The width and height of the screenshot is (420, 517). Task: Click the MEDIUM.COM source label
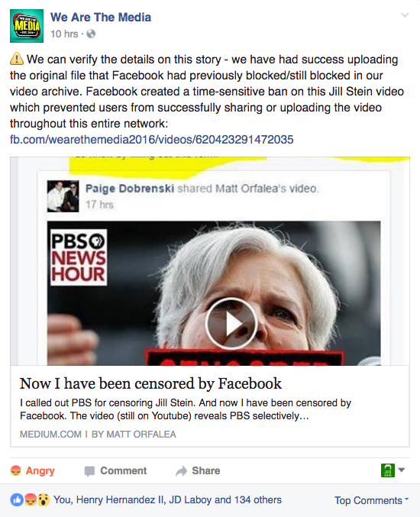tap(50, 435)
